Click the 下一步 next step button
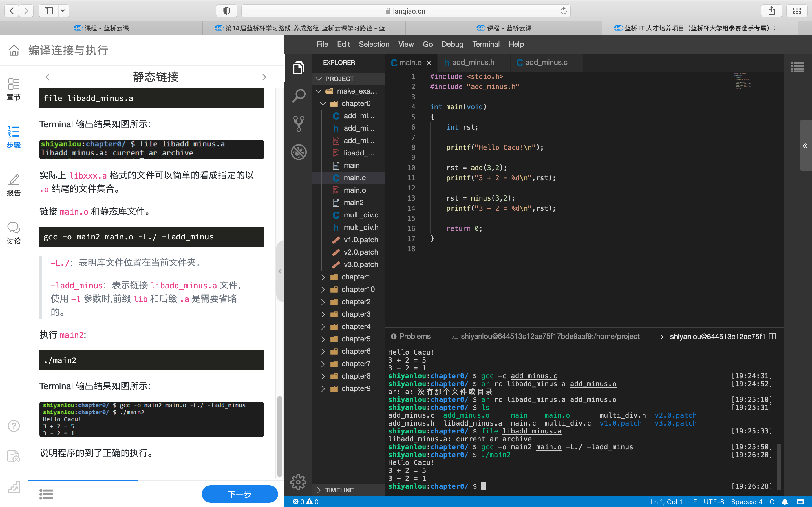 pos(240,494)
